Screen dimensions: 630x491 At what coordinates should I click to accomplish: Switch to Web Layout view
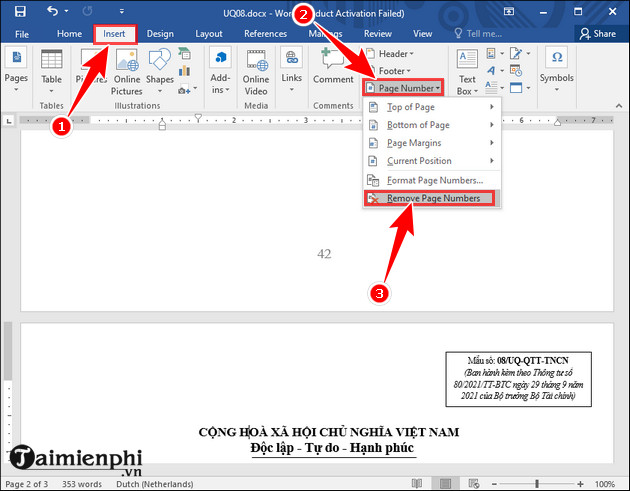coord(474,483)
